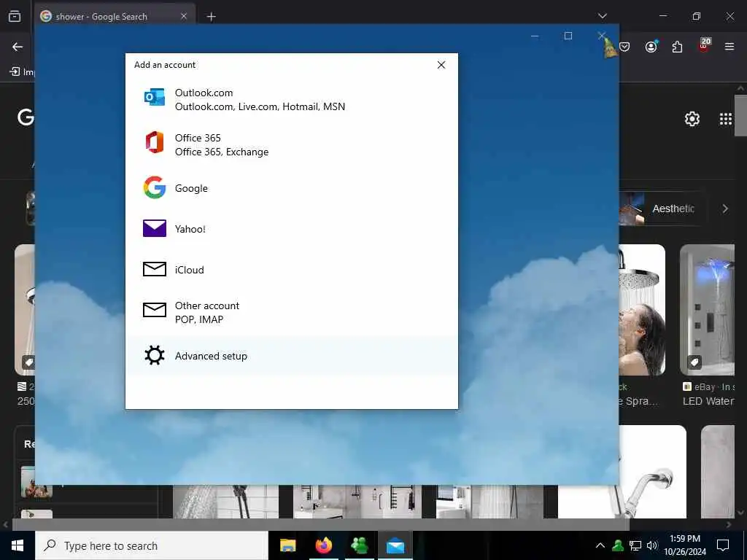Click the extension icon with badge 20
This screenshot has width=747, height=560.
(704, 46)
